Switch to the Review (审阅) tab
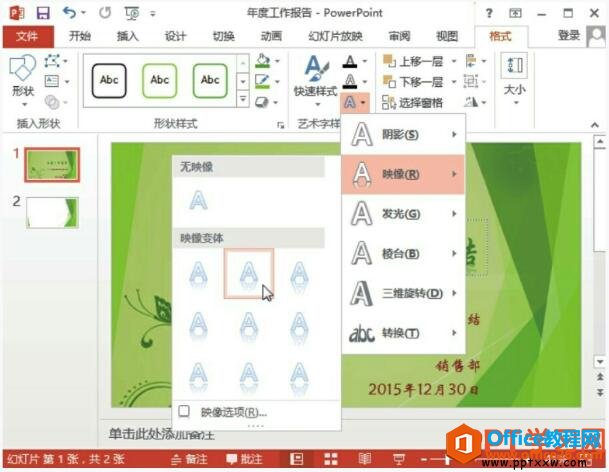This screenshot has width=609, height=472. 400,37
